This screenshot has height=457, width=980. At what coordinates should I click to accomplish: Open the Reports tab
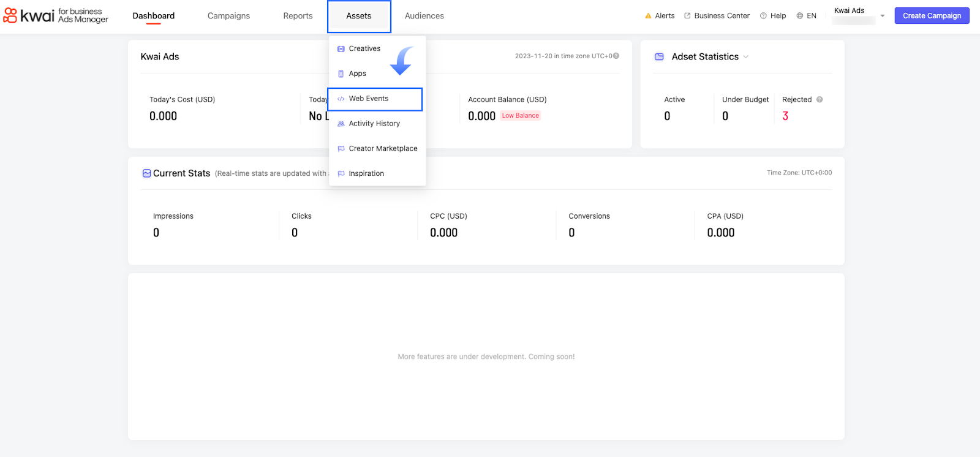pos(298,16)
